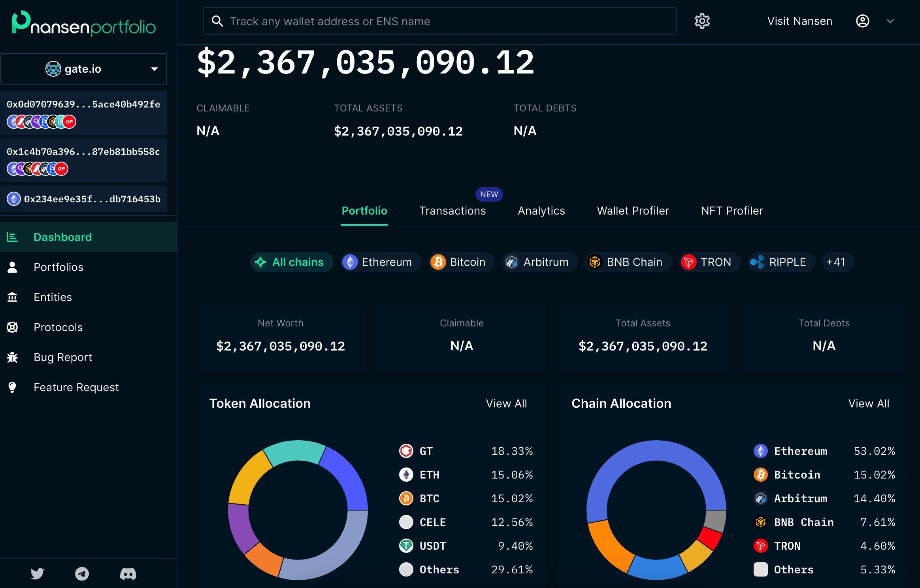The image size is (920, 588).
Task: Open the Telegram link icon
Action: [82, 573]
